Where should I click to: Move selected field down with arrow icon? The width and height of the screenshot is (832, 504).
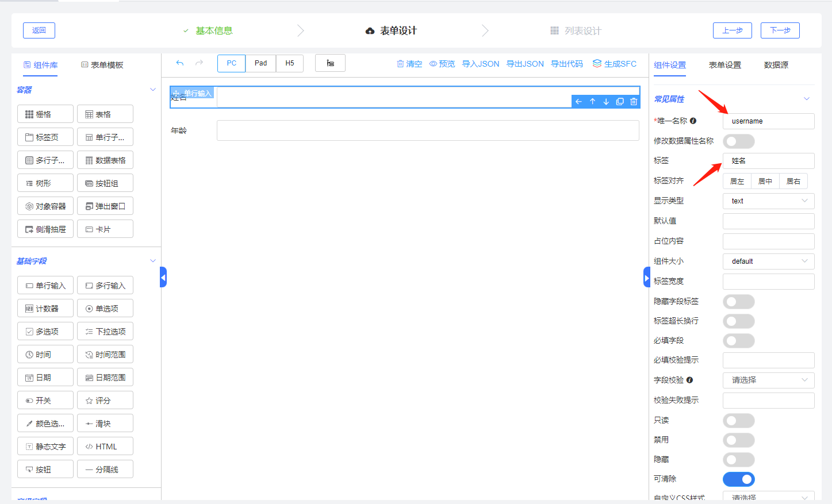pos(606,102)
